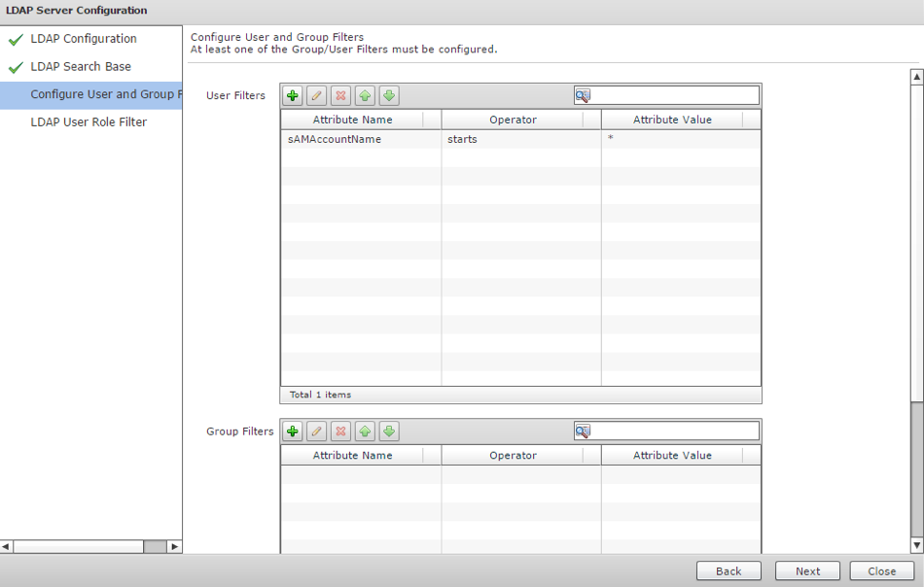Click the edit pencil icon in User Filters
Viewport: 924px width, 587px height.
[x=316, y=95]
